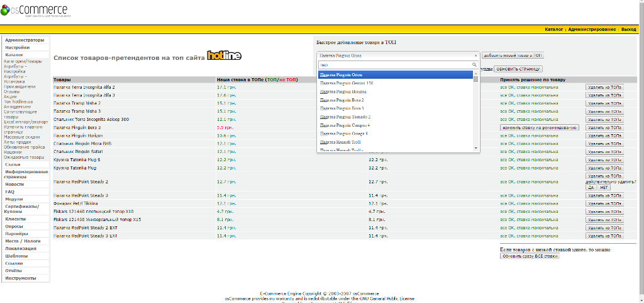Open the Акции sidebar link
Screen dimensions: 644x303
pyautogui.click(x=10, y=96)
